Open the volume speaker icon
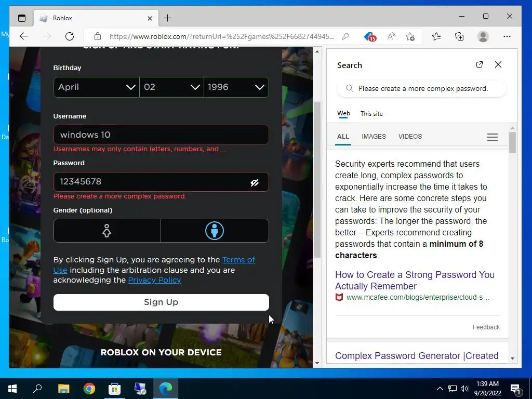Image resolution: width=532 pixels, height=399 pixels. [x=464, y=389]
